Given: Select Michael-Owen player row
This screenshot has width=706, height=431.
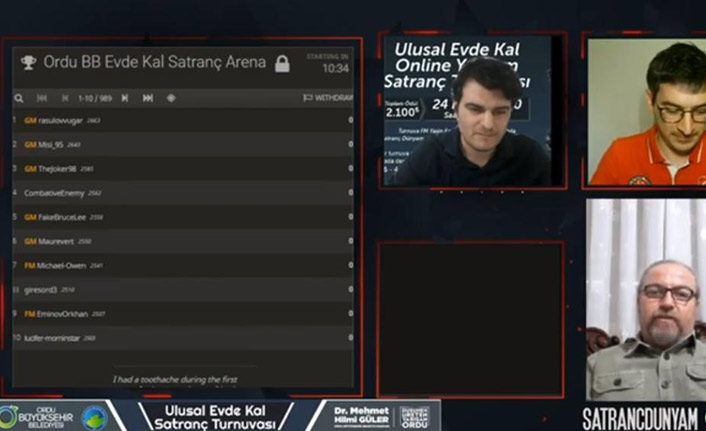Looking at the screenshot, I should [183, 266].
